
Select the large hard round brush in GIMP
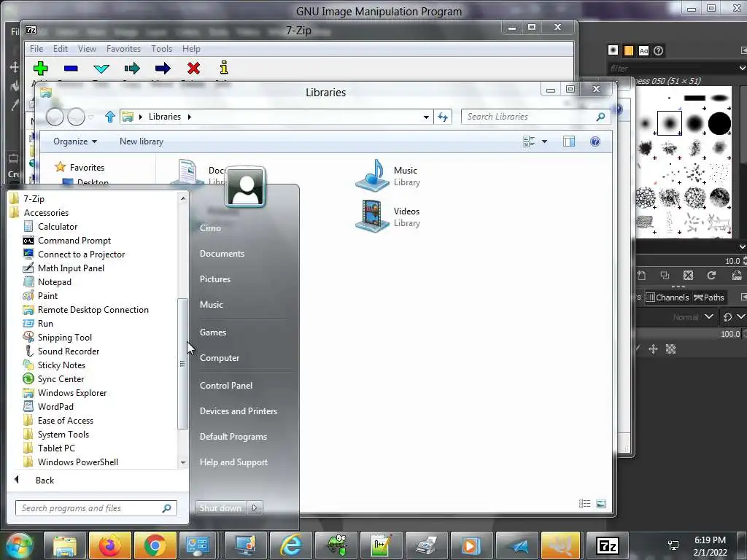(719, 123)
